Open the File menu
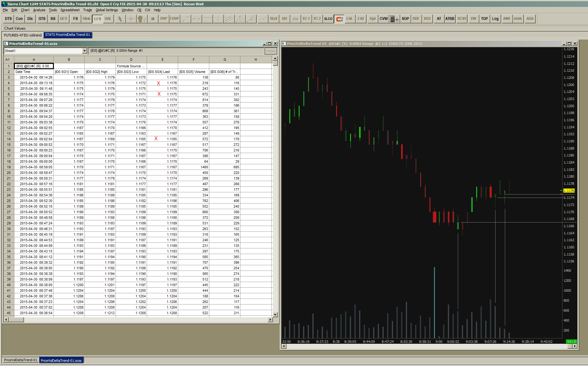Image resolution: width=588 pixels, height=374 pixels. pos(5,10)
